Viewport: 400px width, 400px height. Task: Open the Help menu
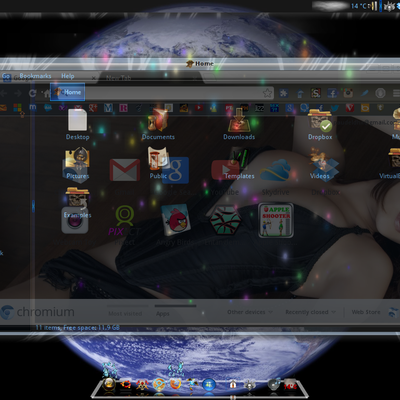pos(68,76)
